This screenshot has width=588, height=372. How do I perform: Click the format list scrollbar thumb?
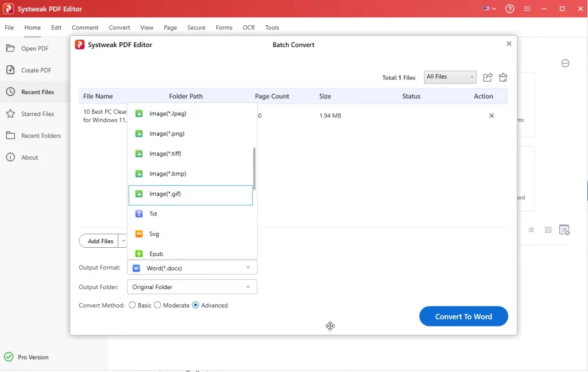click(254, 168)
